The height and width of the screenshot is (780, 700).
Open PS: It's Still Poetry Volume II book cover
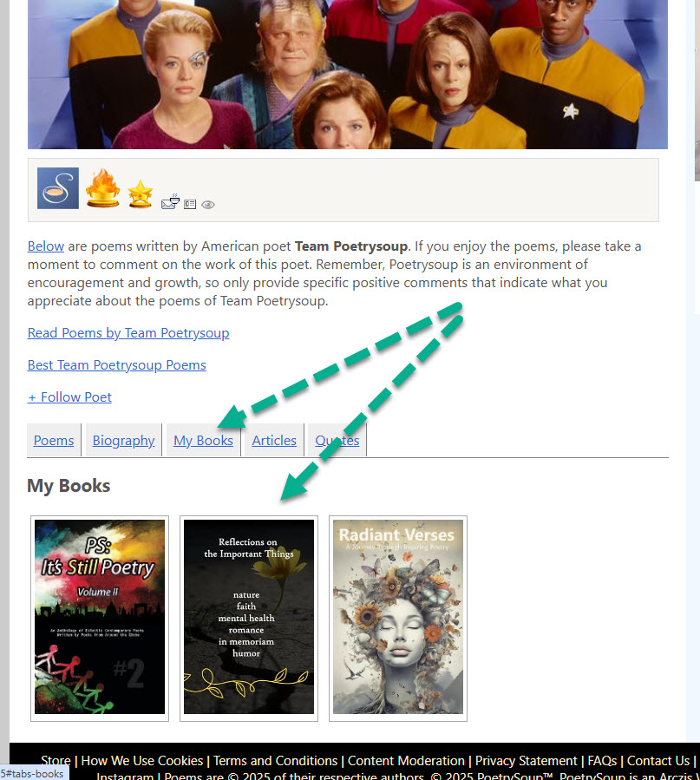[100, 617]
